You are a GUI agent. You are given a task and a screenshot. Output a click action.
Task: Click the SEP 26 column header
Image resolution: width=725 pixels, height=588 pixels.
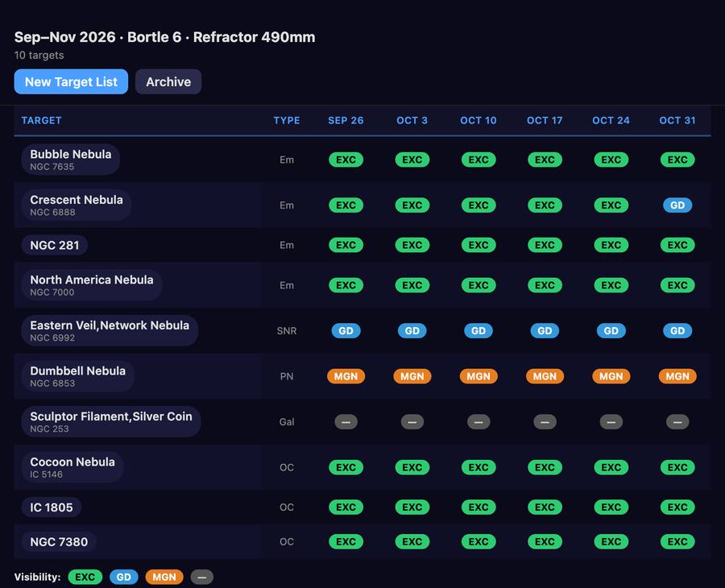coord(346,121)
